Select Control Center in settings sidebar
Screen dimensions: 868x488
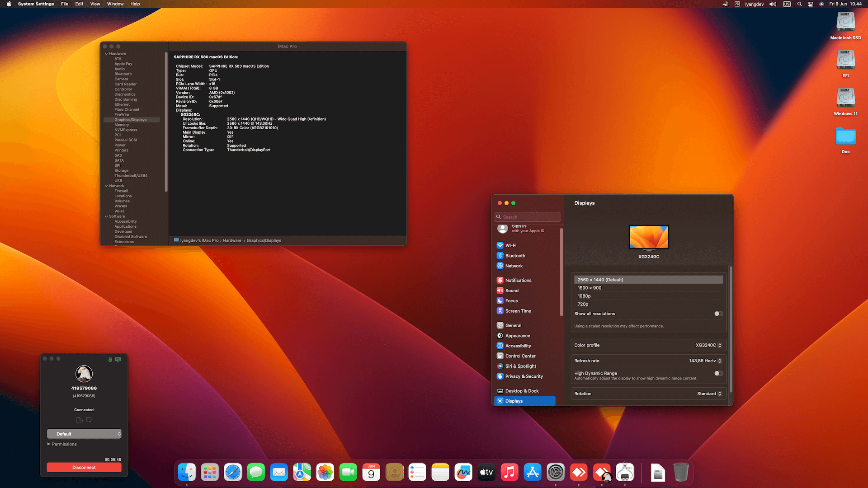(x=520, y=356)
